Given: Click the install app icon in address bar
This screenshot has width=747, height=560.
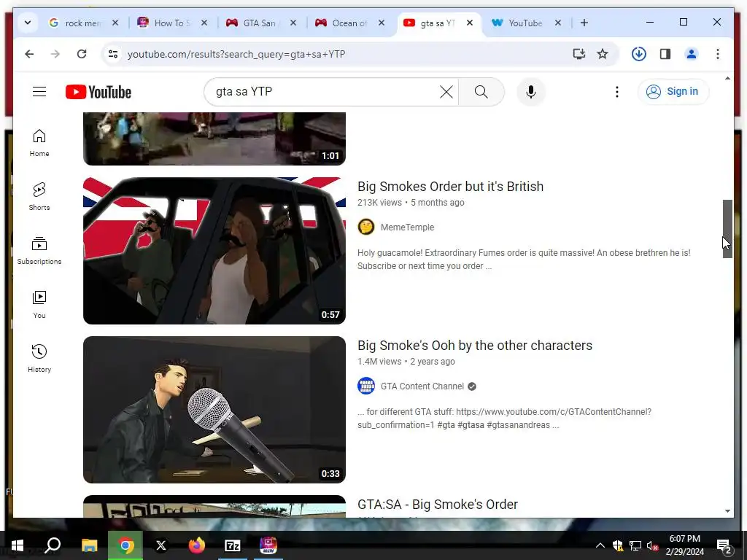Looking at the screenshot, I should tap(578, 54).
